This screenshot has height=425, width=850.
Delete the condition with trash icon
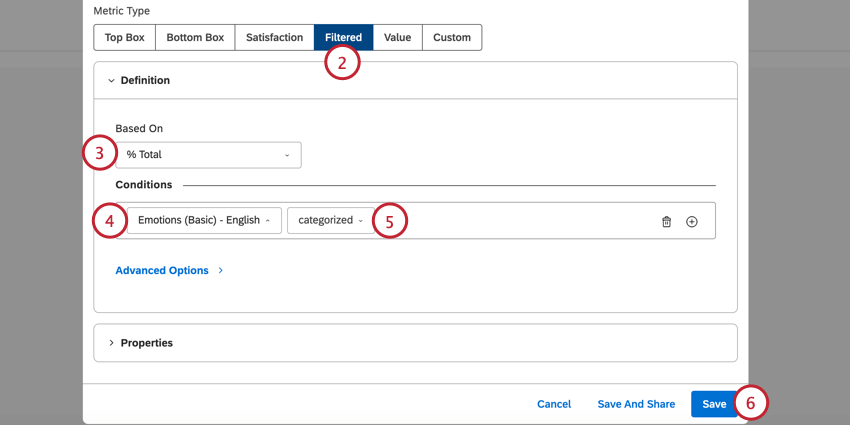pyautogui.click(x=667, y=221)
